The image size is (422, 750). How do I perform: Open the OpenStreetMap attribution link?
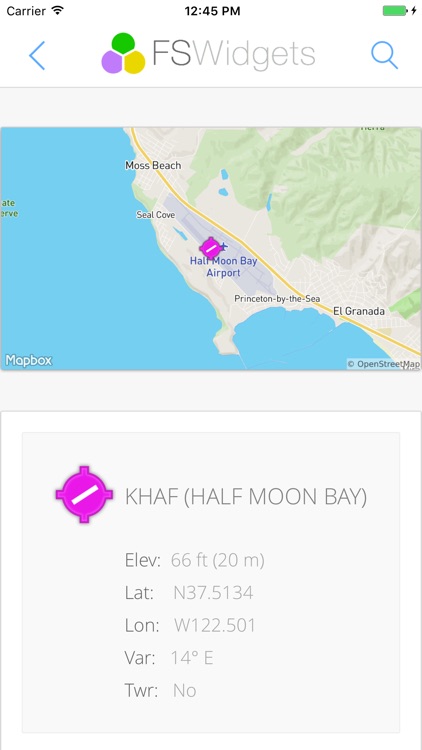tap(384, 364)
